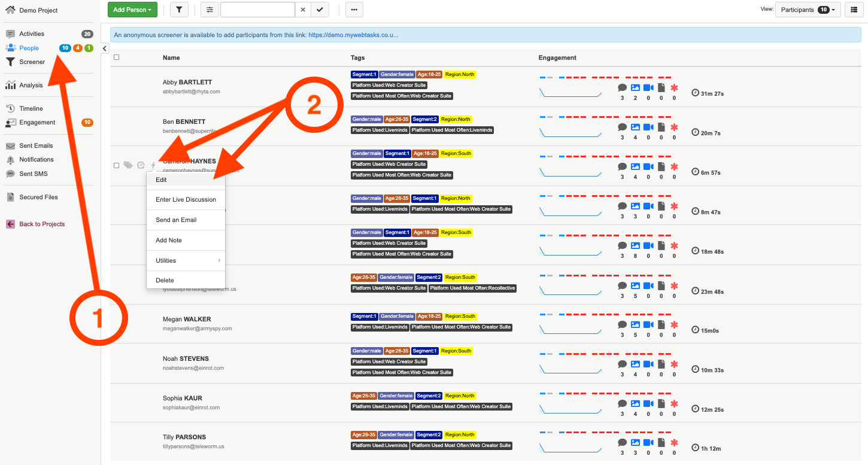Viewport: 868px width, 465px height.
Task: Click the lightning bolt actions icon
Action: (153, 165)
